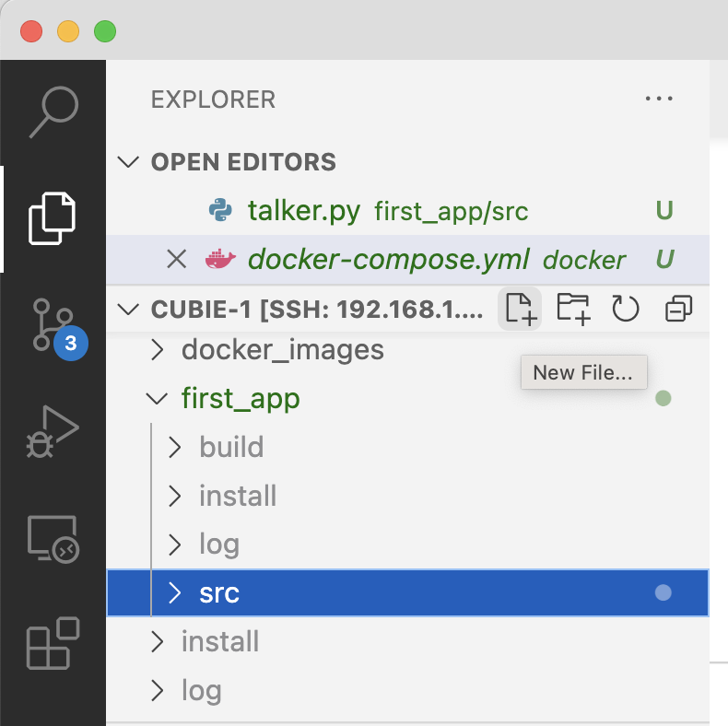728x726 pixels.
Task: Click the New File icon
Action: (520, 309)
